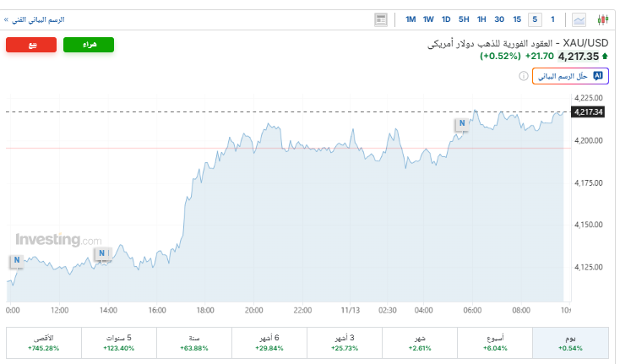Set the interval to 1M
The image size is (620, 364).
(411, 19)
